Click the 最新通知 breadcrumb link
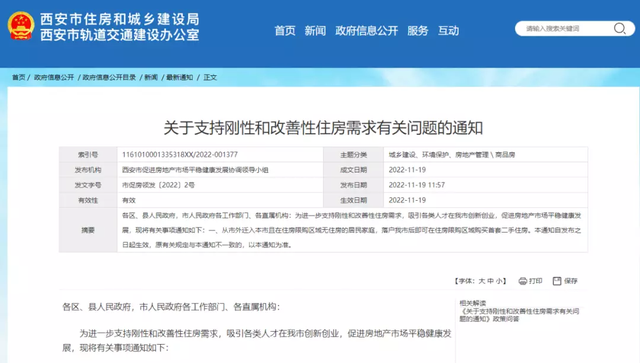 pyautogui.click(x=180, y=77)
